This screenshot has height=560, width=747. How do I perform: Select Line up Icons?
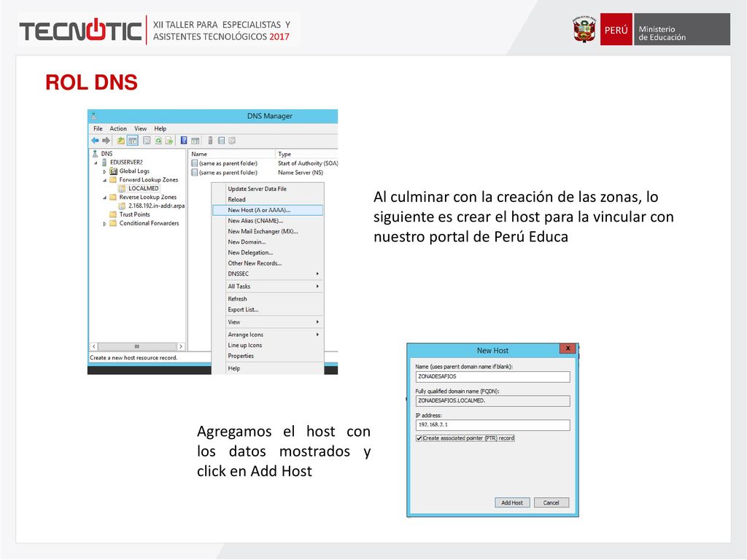268,345
